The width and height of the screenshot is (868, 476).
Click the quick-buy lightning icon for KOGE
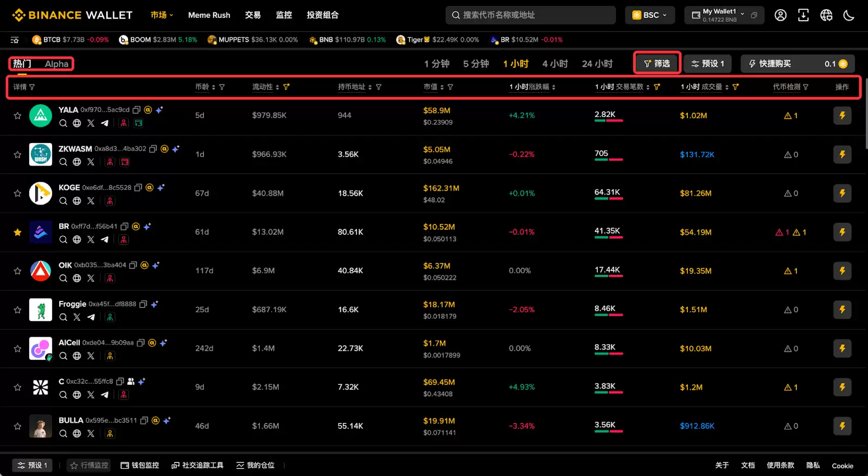(842, 193)
